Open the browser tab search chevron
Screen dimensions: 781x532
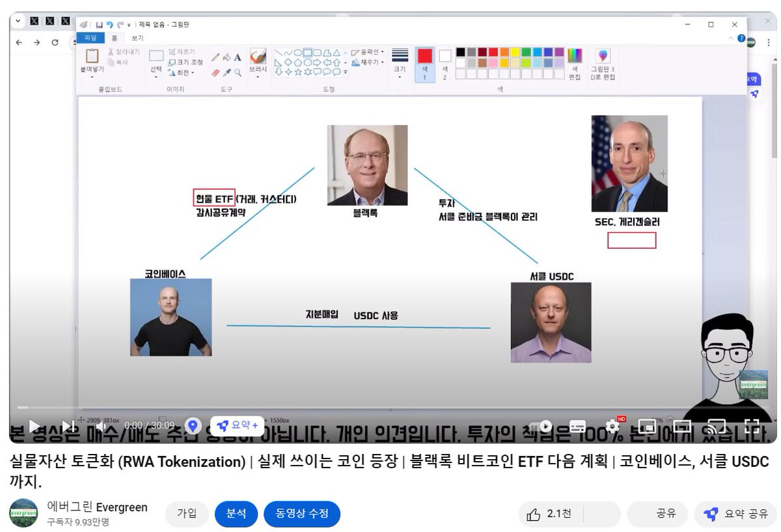click(x=18, y=21)
